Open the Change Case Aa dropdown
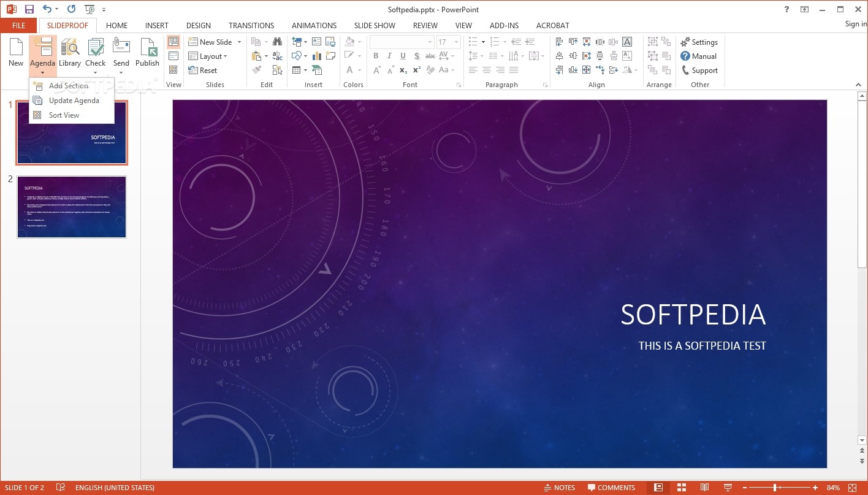 [446, 70]
